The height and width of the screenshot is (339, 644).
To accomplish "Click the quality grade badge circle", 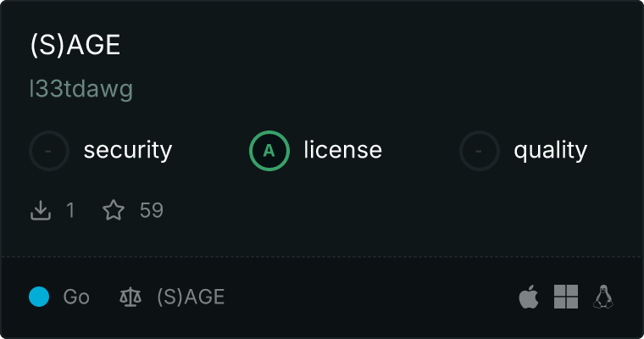I will pyautogui.click(x=480, y=151).
